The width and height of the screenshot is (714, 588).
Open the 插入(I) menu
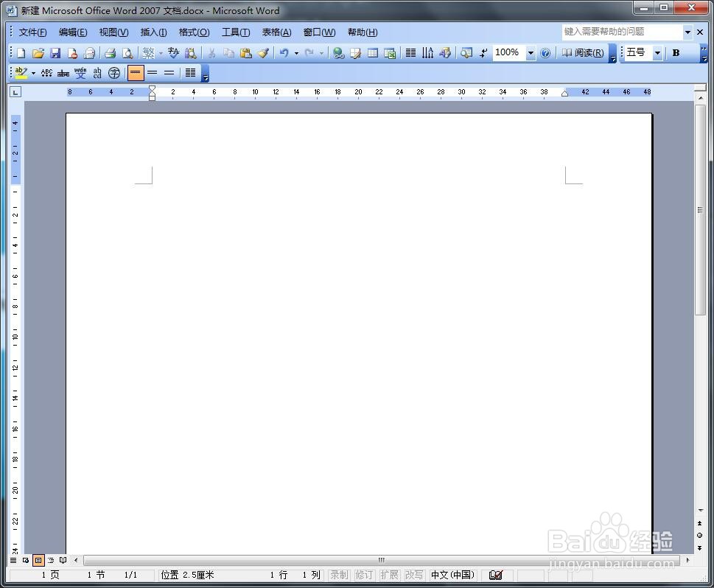pyautogui.click(x=153, y=32)
